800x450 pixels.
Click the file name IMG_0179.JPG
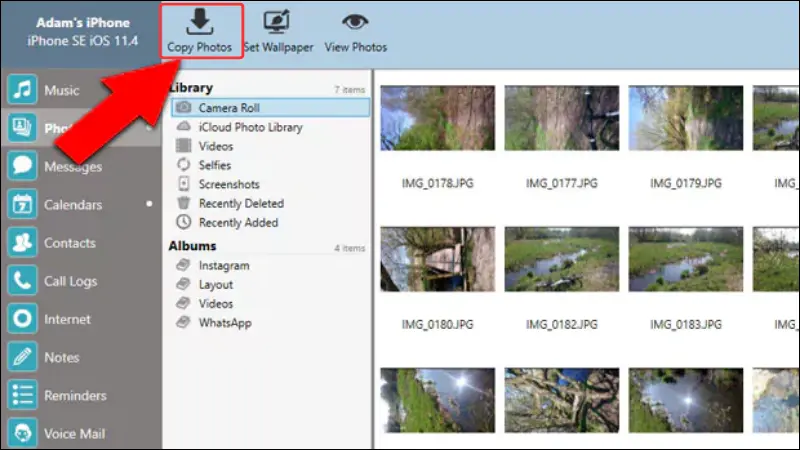pos(686,183)
